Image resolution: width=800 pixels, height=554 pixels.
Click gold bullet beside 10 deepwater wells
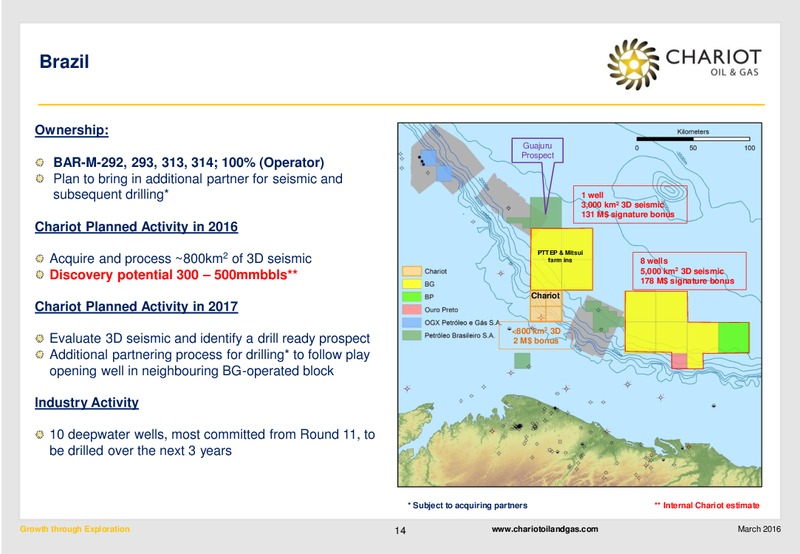pos(40,435)
